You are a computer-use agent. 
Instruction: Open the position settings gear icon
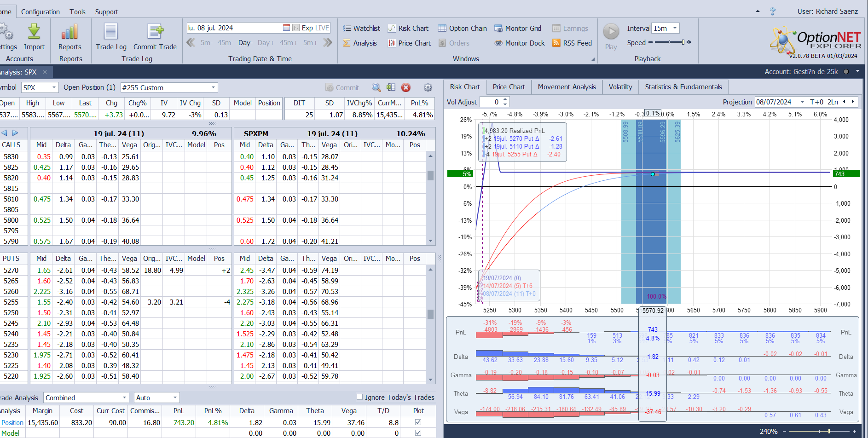tap(428, 87)
